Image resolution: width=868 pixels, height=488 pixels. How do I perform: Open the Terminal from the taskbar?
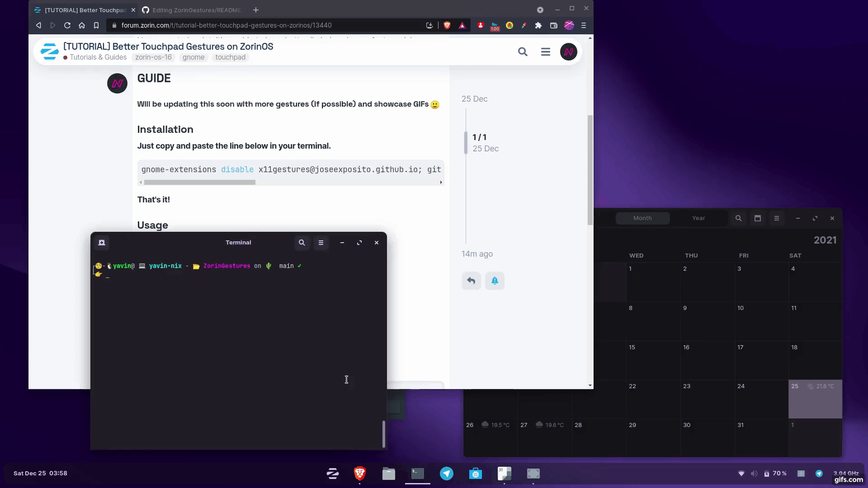point(418,474)
